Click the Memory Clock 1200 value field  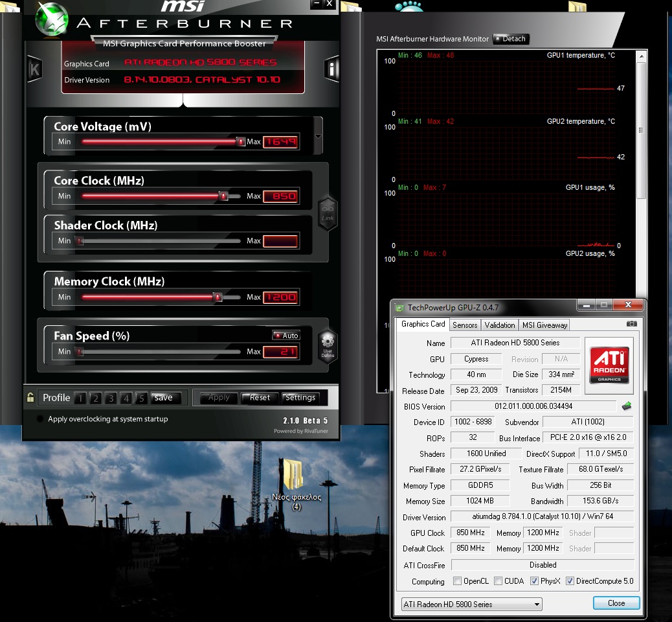(280, 297)
